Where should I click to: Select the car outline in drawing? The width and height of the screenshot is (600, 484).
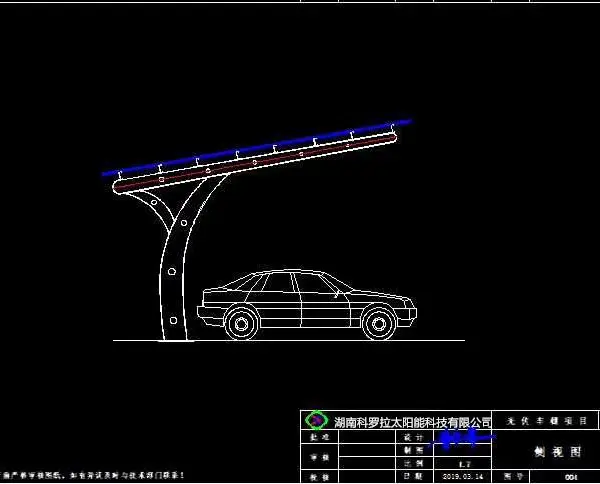click(307, 305)
